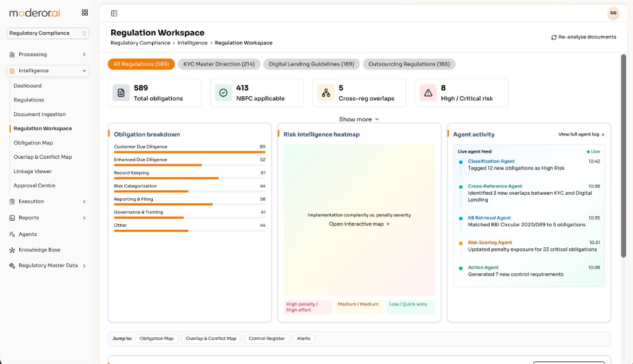This screenshot has width=633, height=364.
Task: Click the Re-analyse documents button
Action: coord(584,37)
